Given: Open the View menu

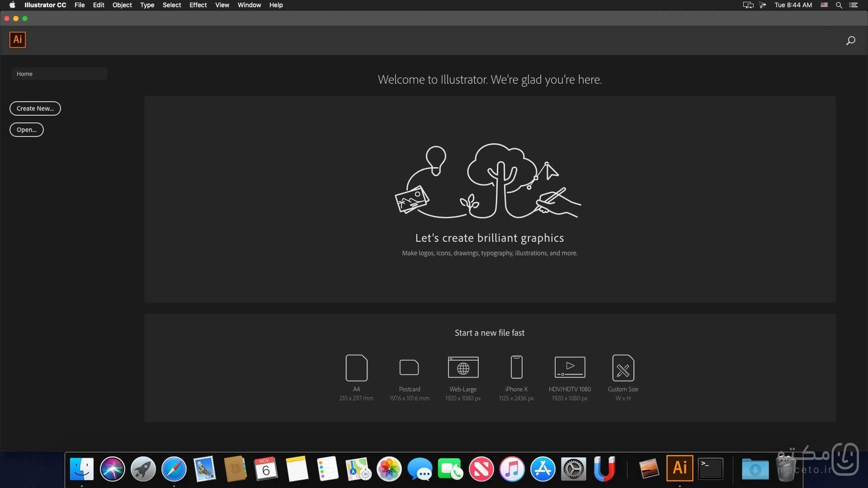Looking at the screenshot, I should 222,5.
